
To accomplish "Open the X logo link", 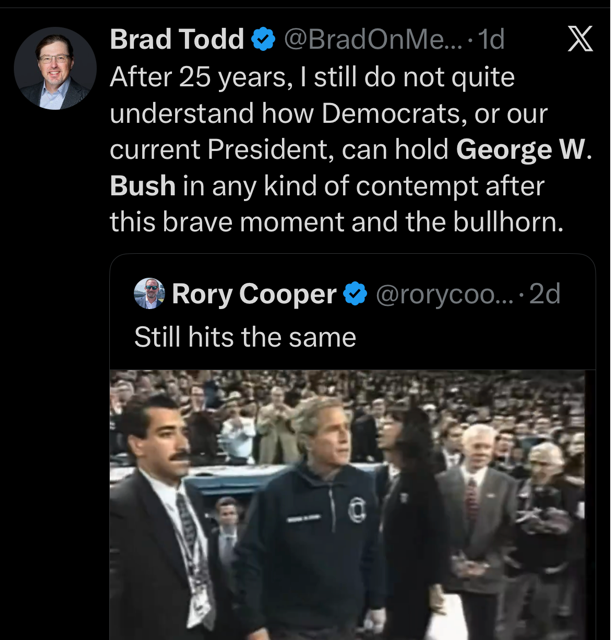I will 580,39.
